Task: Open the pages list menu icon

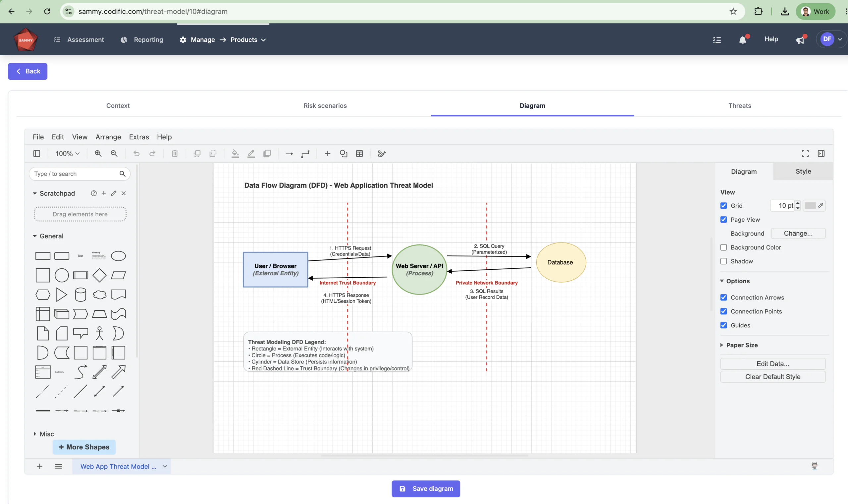Action: coord(58,466)
